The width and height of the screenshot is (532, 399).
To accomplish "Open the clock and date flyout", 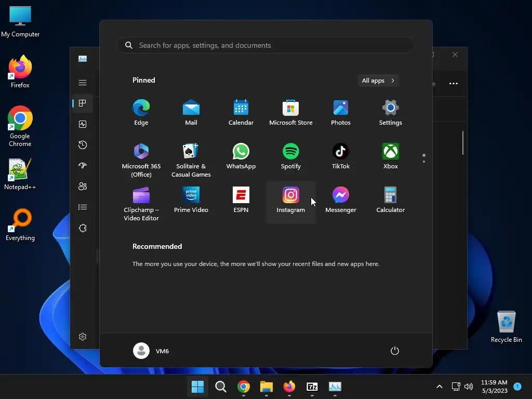I will coord(495,387).
